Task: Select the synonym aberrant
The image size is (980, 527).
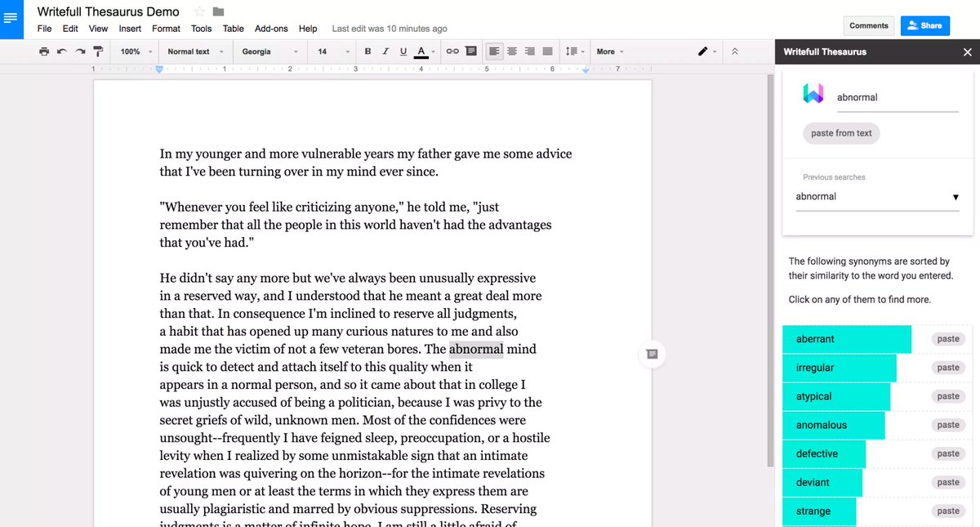Action: click(x=847, y=339)
